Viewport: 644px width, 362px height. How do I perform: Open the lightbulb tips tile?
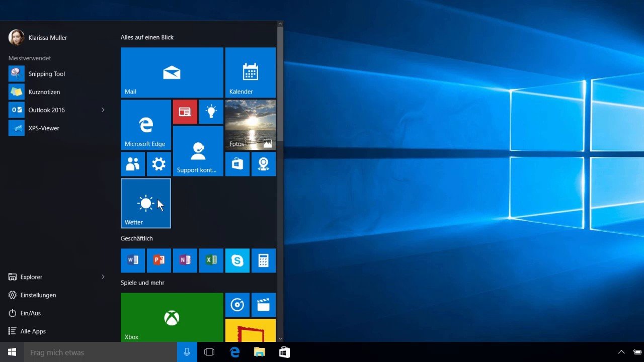(211, 112)
